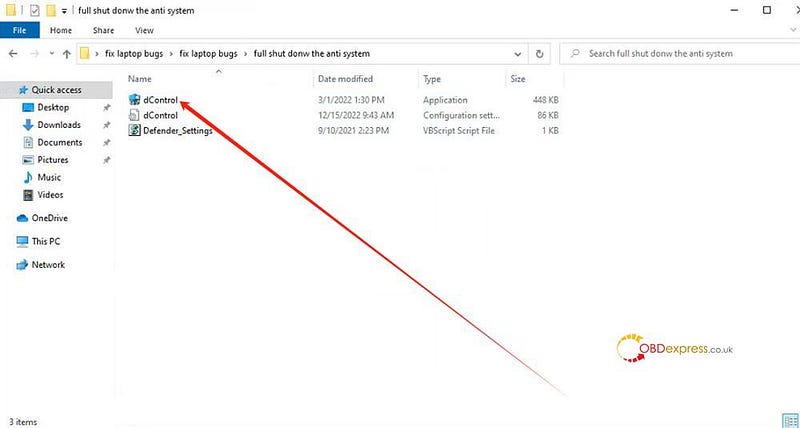Viewport: 800px width, 428px height.
Task: Open the View ribbon tab
Action: point(144,30)
